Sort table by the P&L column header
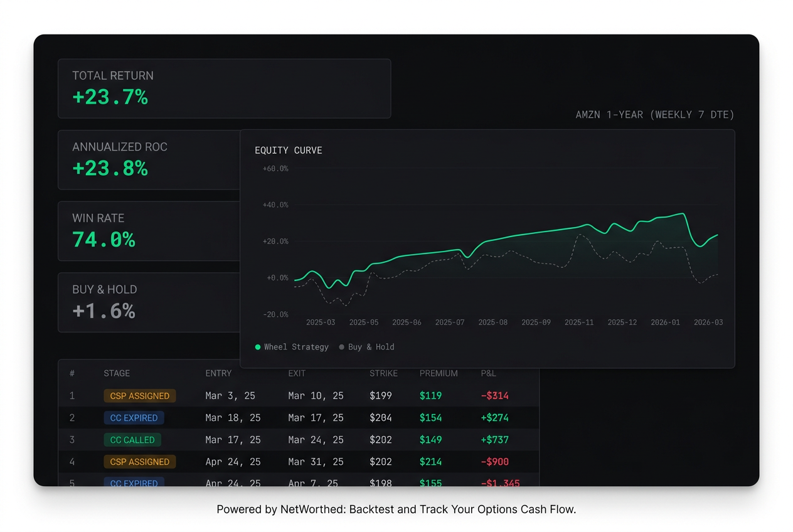The image size is (793, 532). (488, 373)
